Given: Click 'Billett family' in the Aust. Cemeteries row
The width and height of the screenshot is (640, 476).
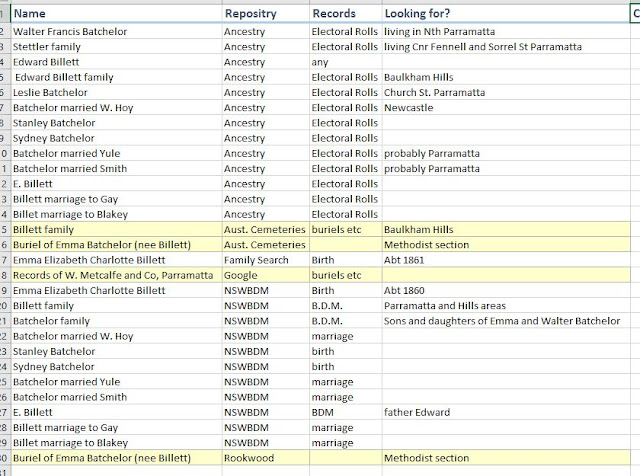Looking at the screenshot, I should point(116,229).
